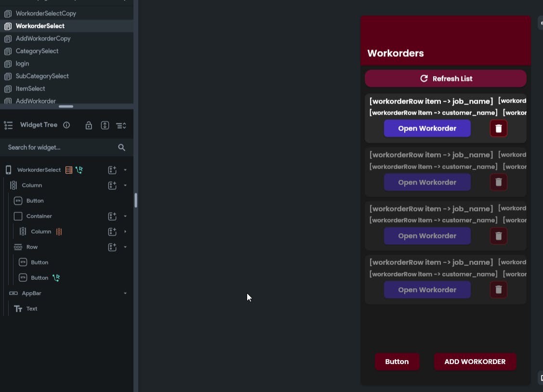Click the trash icon in second card

pos(499,183)
